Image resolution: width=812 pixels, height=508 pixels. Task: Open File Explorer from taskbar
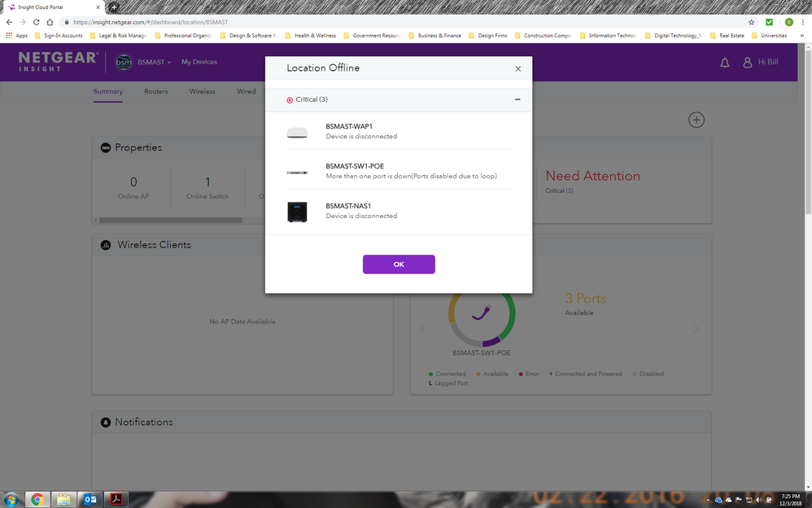tap(63, 500)
